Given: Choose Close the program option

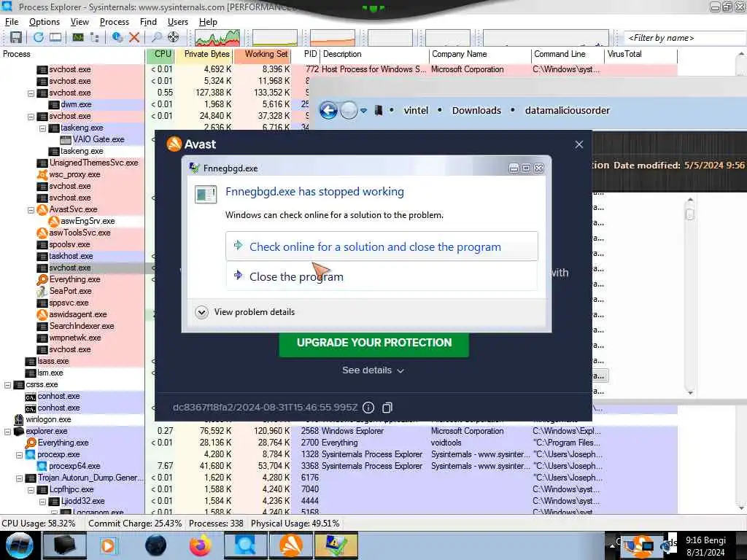Looking at the screenshot, I should pyautogui.click(x=382, y=276).
